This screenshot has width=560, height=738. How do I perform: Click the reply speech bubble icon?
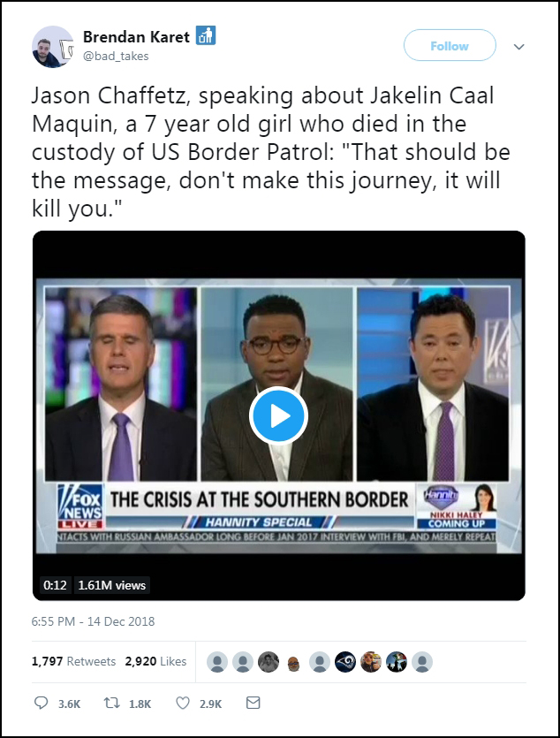tap(41, 704)
